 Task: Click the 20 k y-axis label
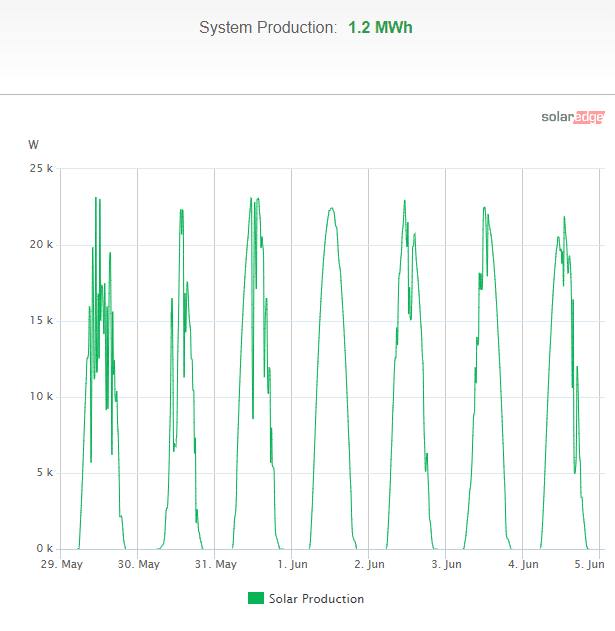[x=42, y=245]
